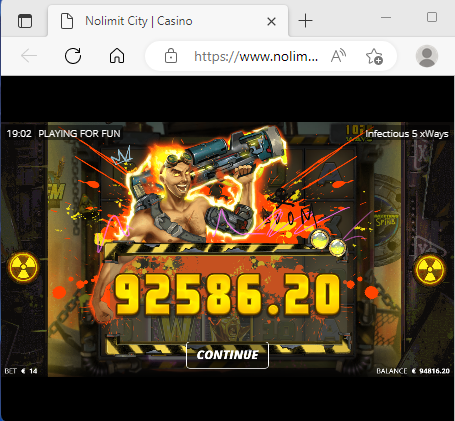Screen dimensions: 455x421
Task: Click the Infectious 5 xWays title
Action: point(407,134)
